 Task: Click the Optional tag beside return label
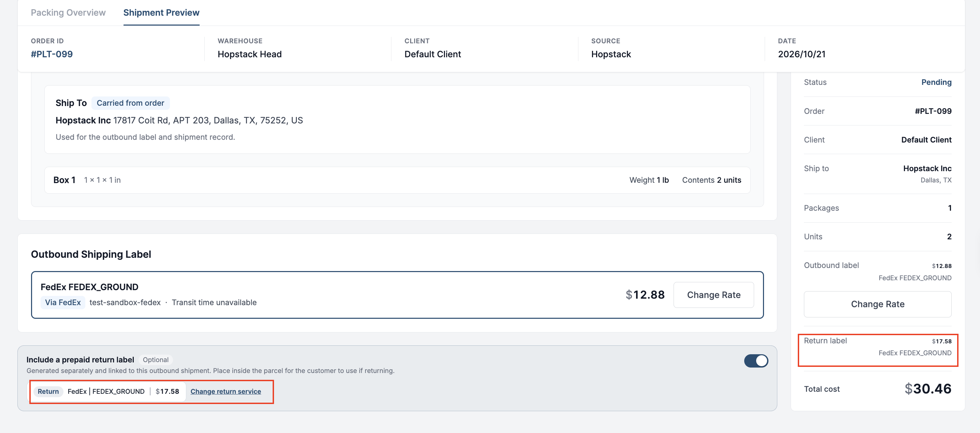coord(156,359)
